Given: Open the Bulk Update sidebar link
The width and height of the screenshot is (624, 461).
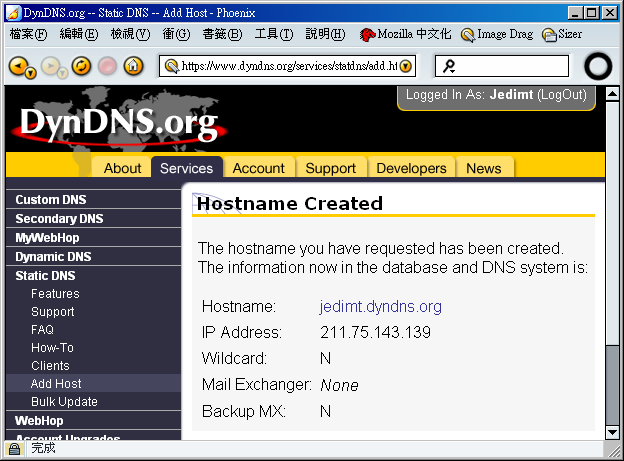Looking at the screenshot, I should (x=64, y=402).
